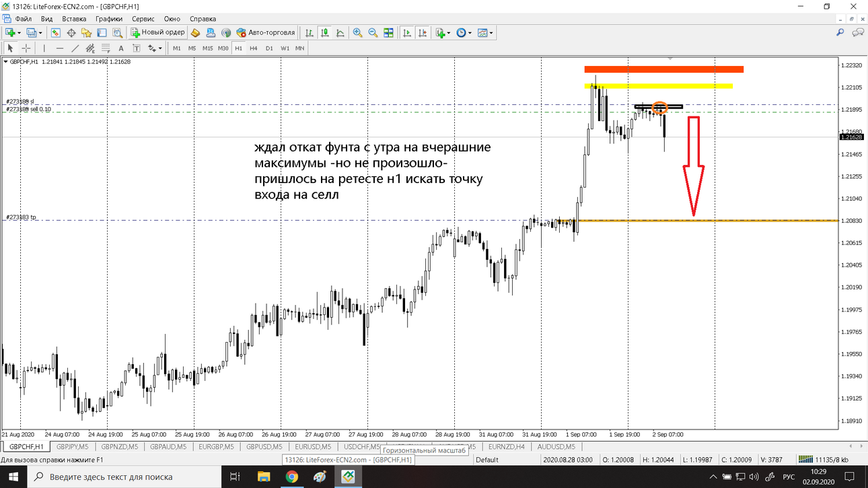Viewport: 868px width, 488px height.
Task: Open the chat bubbles icon
Action: click(x=858, y=32)
